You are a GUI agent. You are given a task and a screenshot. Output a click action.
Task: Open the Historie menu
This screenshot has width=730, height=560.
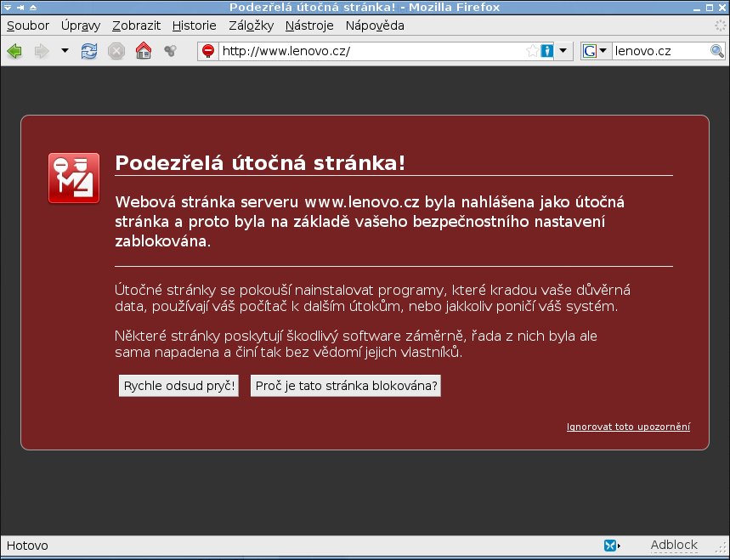(x=194, y=25)
